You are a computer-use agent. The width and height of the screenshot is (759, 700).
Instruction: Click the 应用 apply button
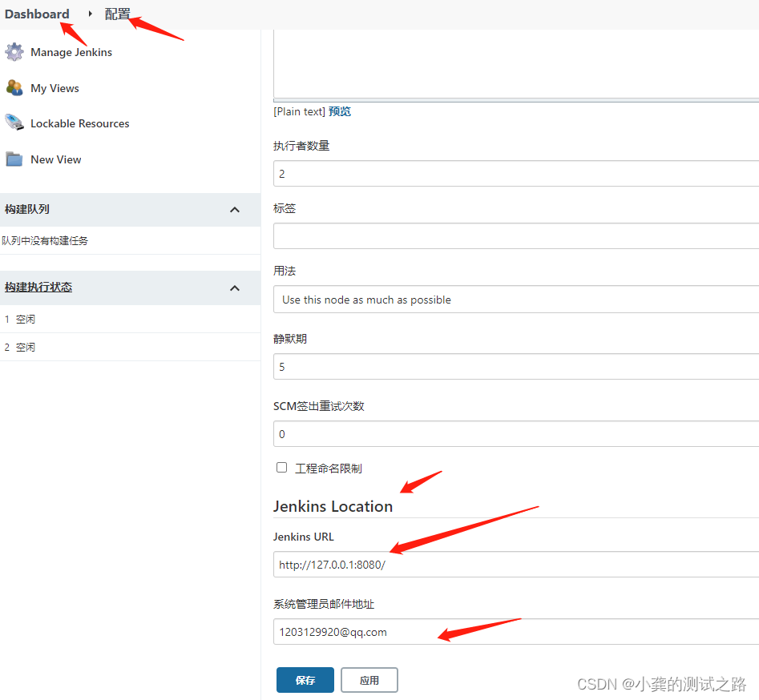369,680
